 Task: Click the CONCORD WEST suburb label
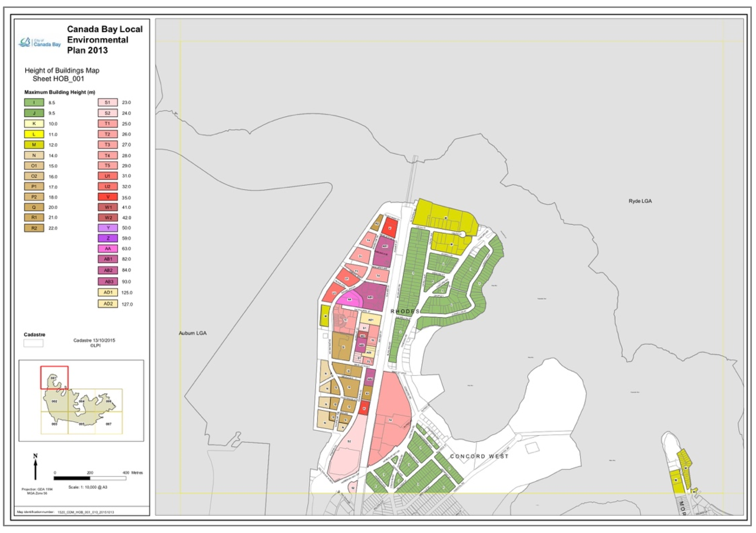tap(479, 456)
